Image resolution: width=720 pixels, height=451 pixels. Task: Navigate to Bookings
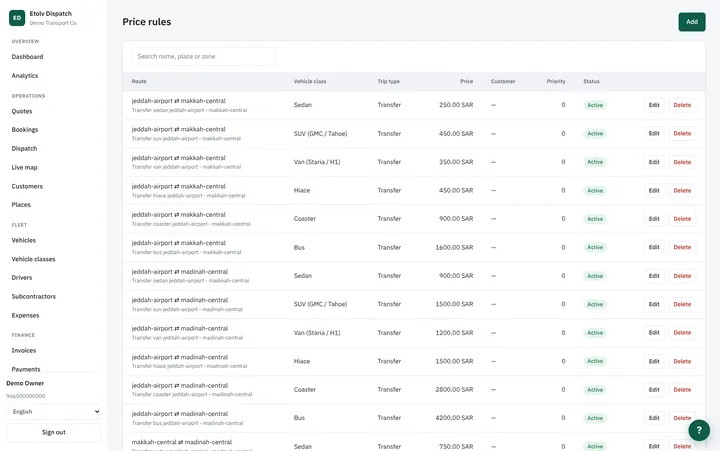tap(25, 130)
